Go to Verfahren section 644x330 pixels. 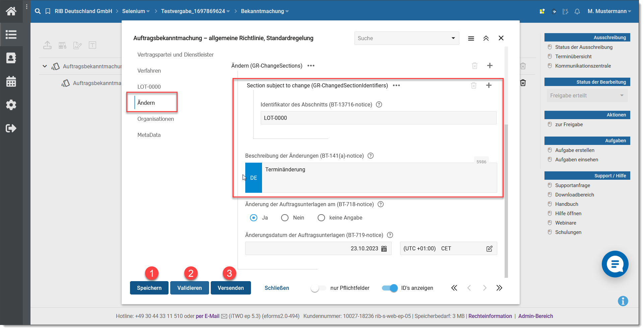[x=149, y=71]
